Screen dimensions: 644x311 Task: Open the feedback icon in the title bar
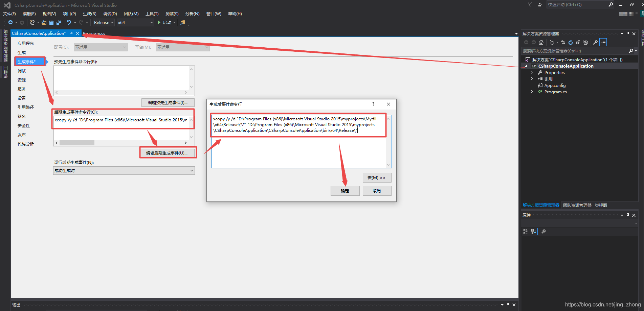tap(541, 4)
